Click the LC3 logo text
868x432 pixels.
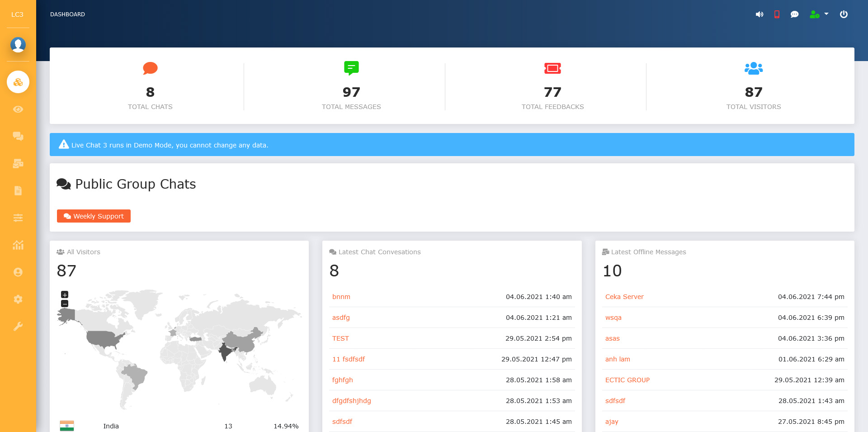(x=17, y=14)
